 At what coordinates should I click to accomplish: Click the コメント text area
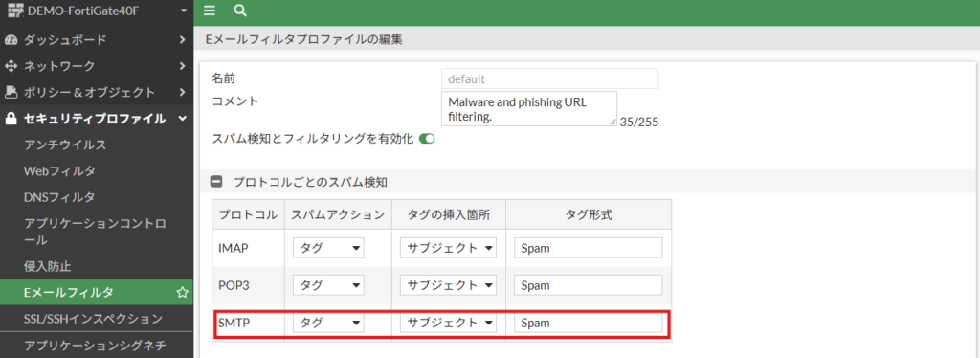(x=528, y=109)
